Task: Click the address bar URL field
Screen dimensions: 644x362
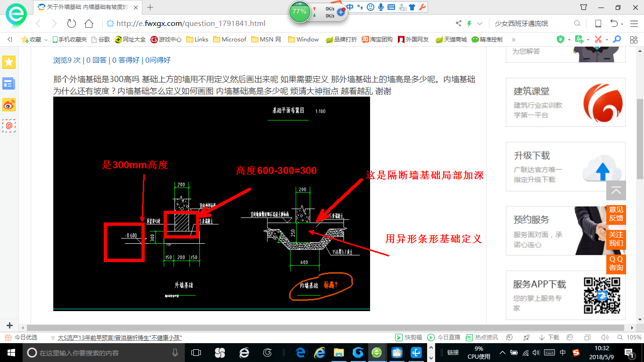Action: 278,24
